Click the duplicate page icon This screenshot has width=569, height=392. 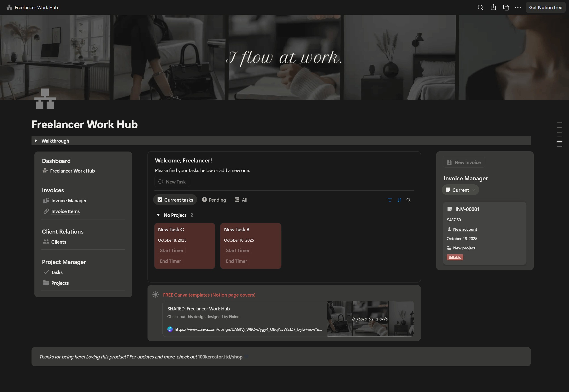click(506, 8)
